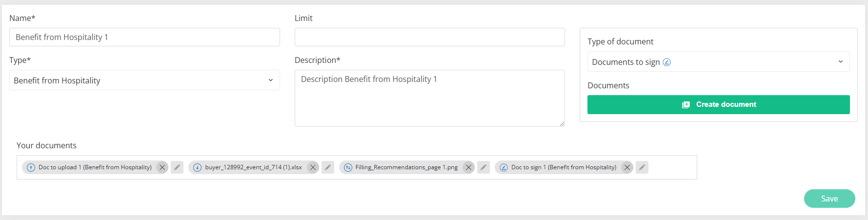Click the Create document button

718,104
